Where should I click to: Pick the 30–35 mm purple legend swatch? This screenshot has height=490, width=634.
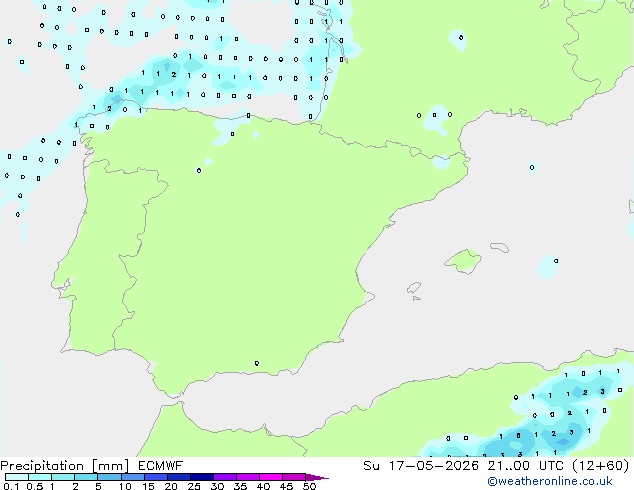tap(224, 477)
